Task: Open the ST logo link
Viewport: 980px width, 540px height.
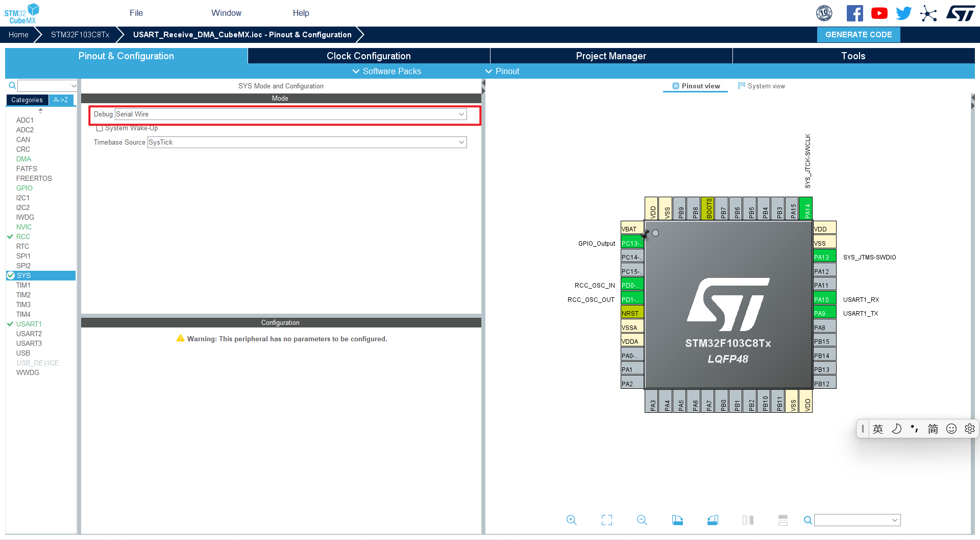Action: [x=961, y=13]
